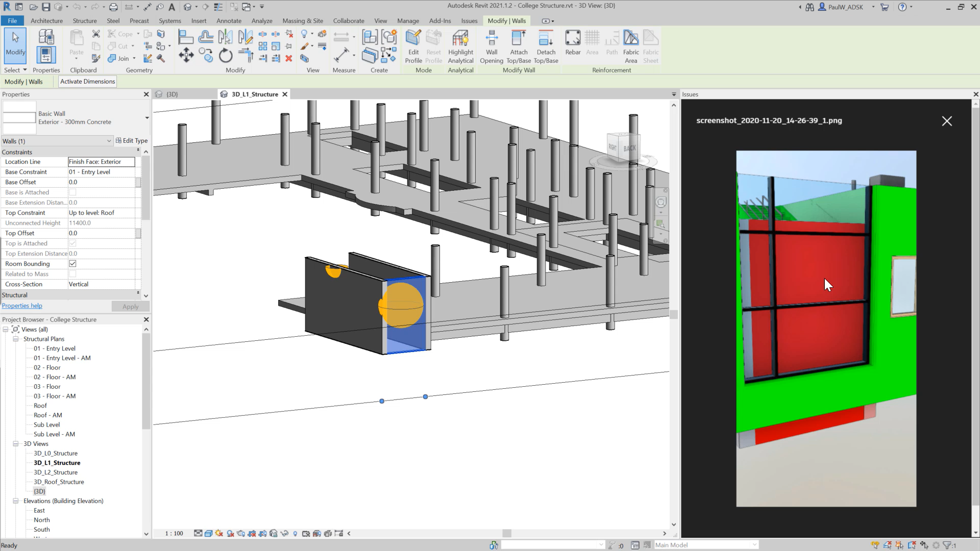Toggle the Room Bounding checkbox
This screenshot has width=980, height=551.
pos(72,264)
